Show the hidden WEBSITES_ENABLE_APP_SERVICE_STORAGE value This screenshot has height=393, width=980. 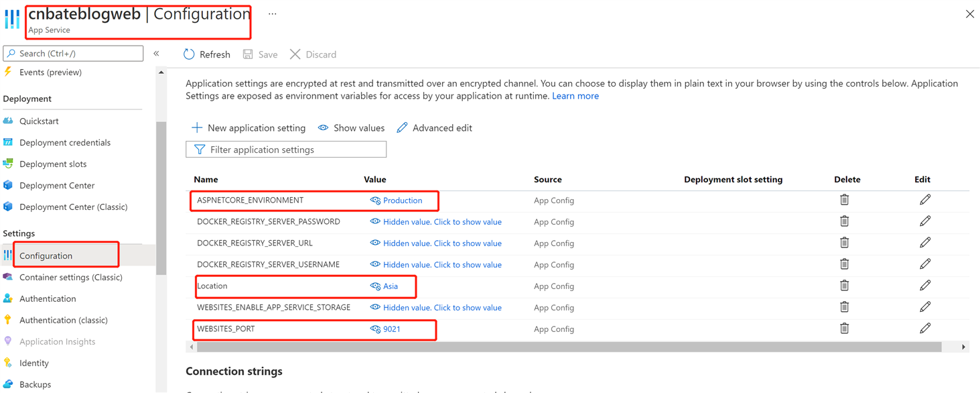pyautogui.click(x=442, y=308)
